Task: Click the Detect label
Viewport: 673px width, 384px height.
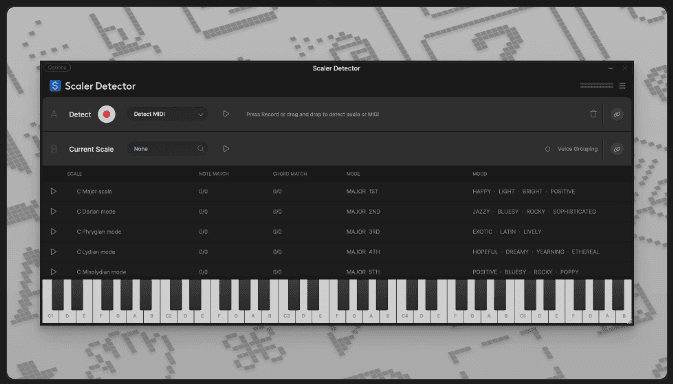Action: pyautogui.click(x=80, y=115)
